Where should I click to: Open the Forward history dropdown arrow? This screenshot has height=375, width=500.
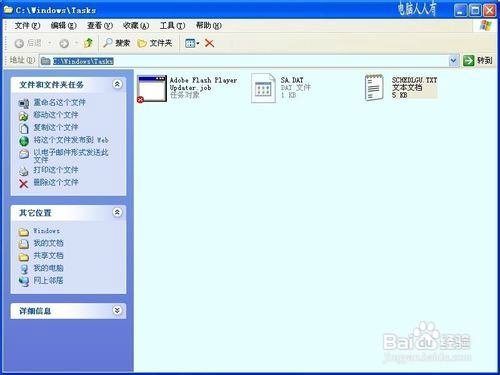[76, 43]
